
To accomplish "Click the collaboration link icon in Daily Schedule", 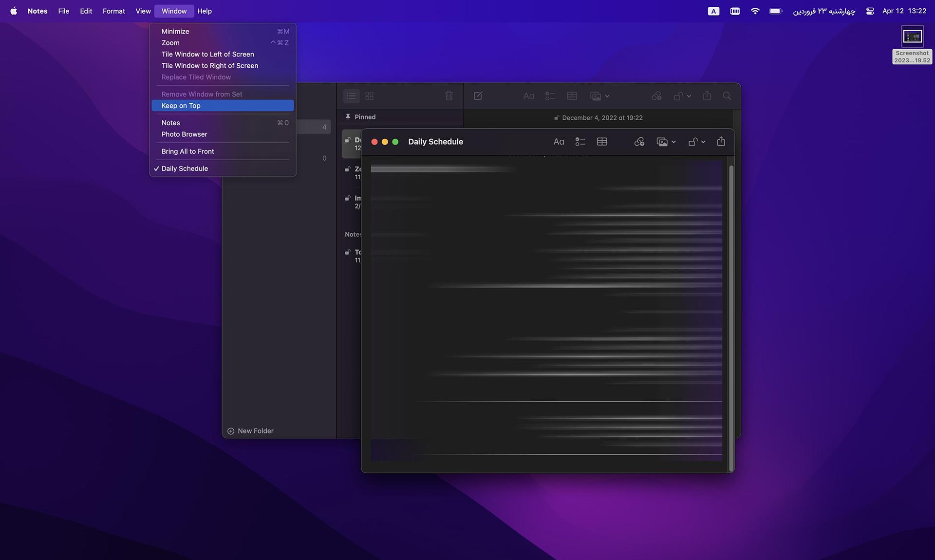I will 639,142.
